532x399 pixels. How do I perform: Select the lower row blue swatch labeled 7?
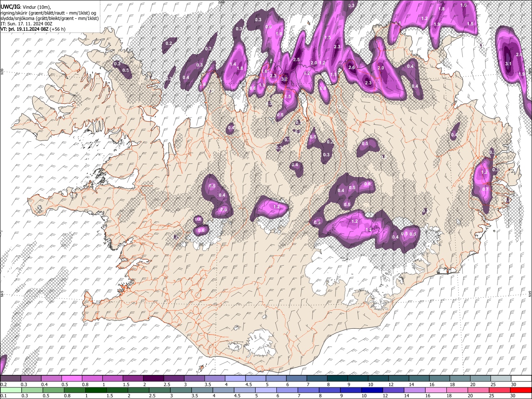(308, 390)
